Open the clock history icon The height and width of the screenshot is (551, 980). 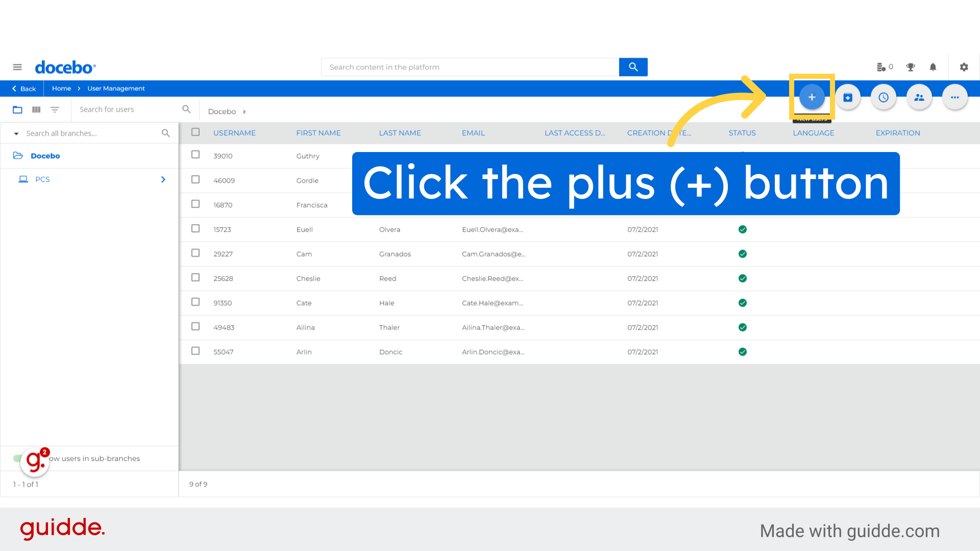click(x=884, y=97)
